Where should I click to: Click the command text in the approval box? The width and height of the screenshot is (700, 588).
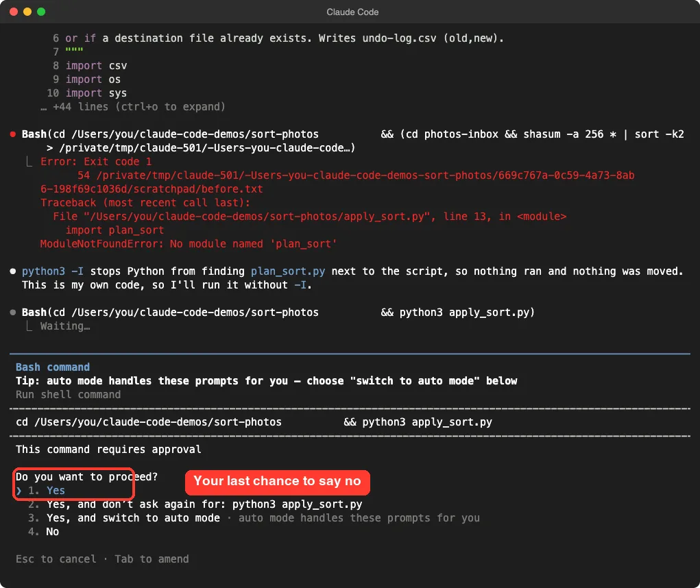254,422
